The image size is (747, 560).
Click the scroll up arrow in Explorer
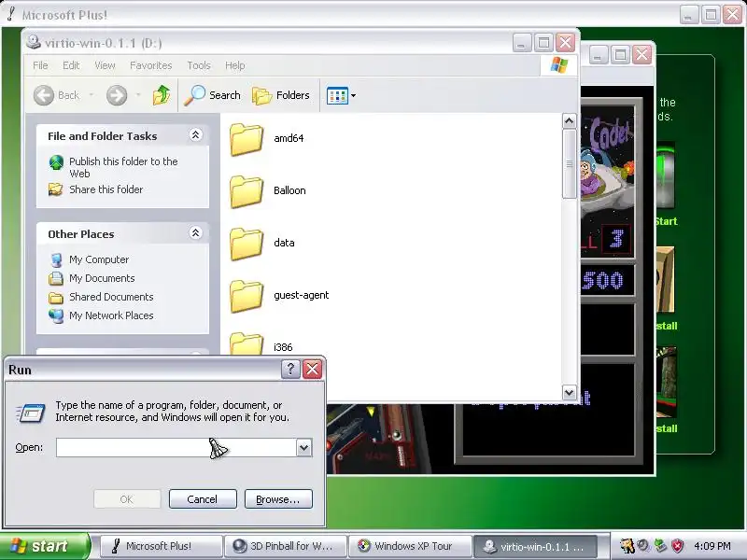pos(569,121)
